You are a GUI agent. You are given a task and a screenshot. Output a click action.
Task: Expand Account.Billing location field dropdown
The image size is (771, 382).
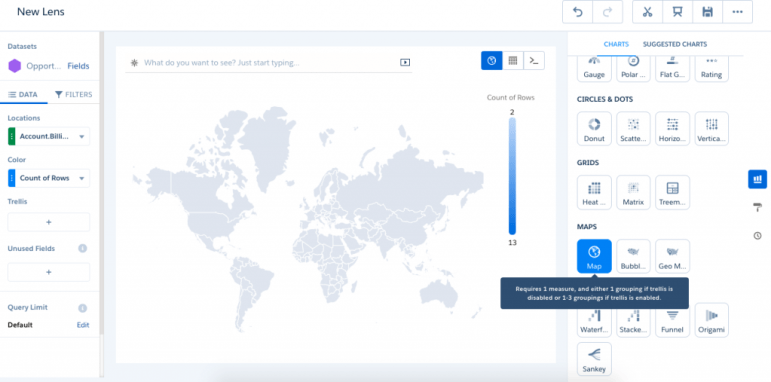click(82, 137)
